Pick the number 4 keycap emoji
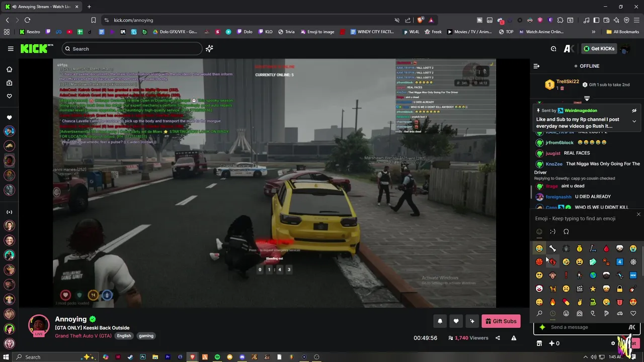644x362 pixels. pyautogui.click(x=620, y=262)
